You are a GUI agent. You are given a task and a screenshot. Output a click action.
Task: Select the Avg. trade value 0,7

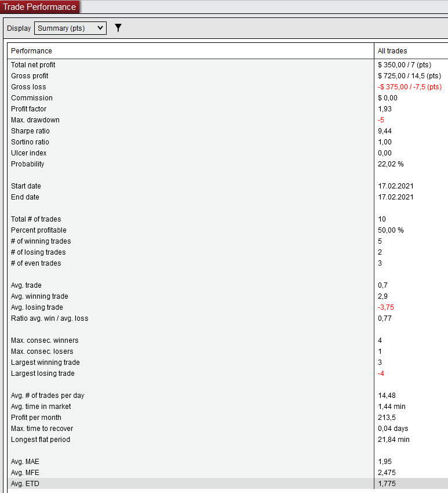pyautogui.click(x=383, y=285)
